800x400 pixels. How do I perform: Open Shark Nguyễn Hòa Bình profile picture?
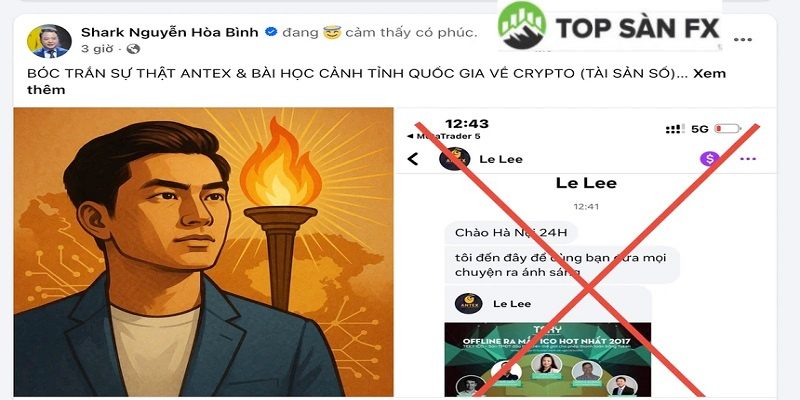click(49, 41)
